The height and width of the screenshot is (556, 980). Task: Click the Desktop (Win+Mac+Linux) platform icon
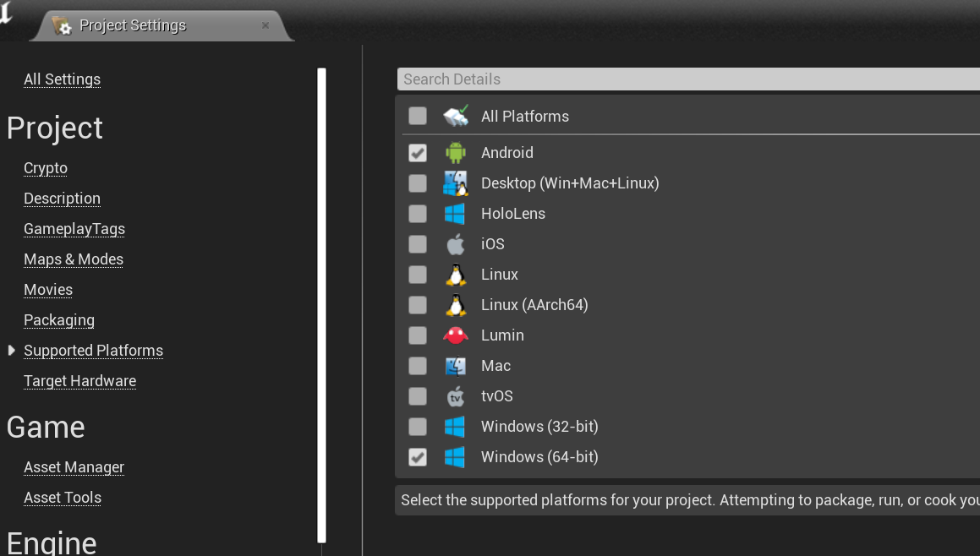point(455,183)
